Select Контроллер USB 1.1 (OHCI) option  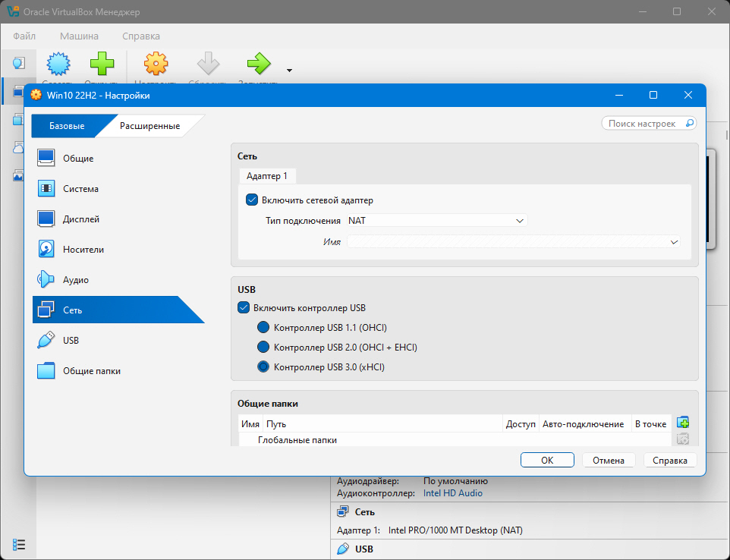pyautogui.click(x=263, y=327)
